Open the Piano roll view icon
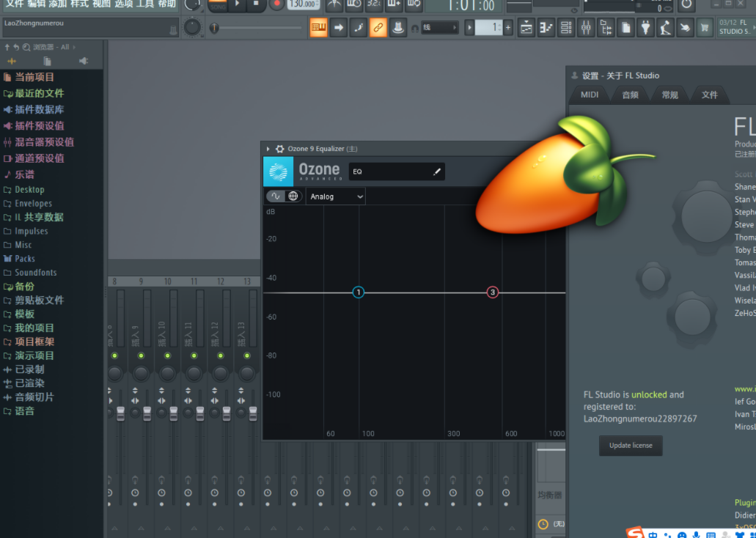 (x=546, y=28)
